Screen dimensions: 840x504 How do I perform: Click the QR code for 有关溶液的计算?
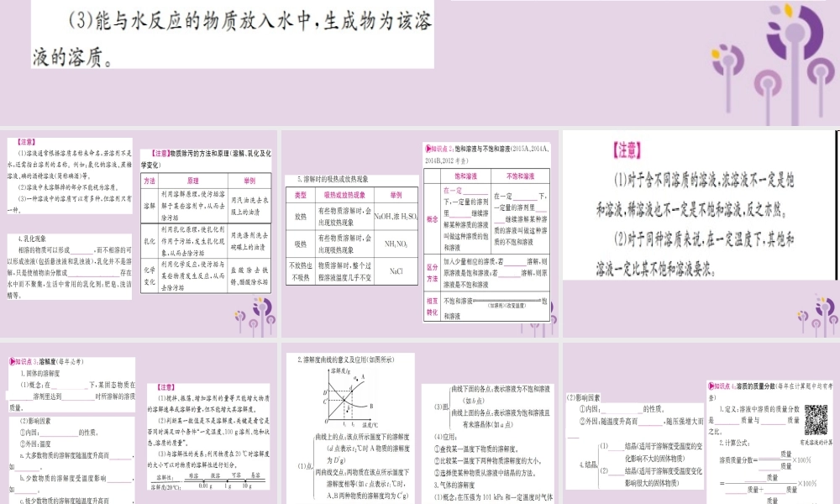coord(816,420)
